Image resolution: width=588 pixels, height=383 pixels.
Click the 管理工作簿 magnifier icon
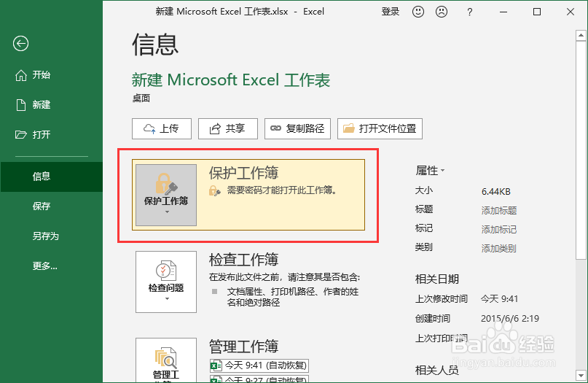tap(166, 357)
